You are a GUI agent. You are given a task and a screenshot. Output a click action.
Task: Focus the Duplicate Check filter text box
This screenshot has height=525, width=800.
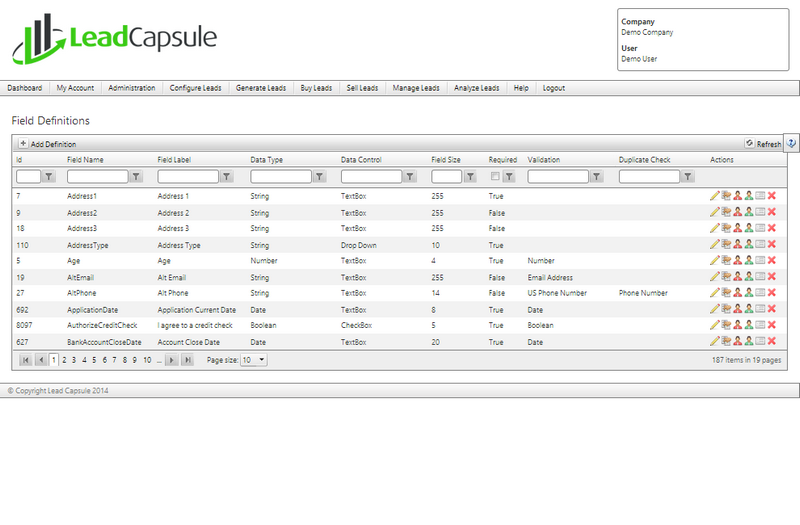point(649,177)
